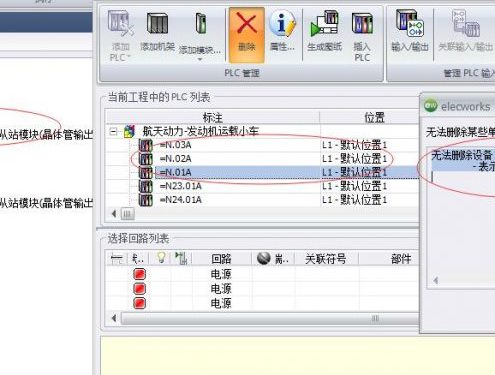Image resolution: width=495 pixels, height=375 pixels.
Task: Click the 回路 column header
Action: [x=221, y=259]
